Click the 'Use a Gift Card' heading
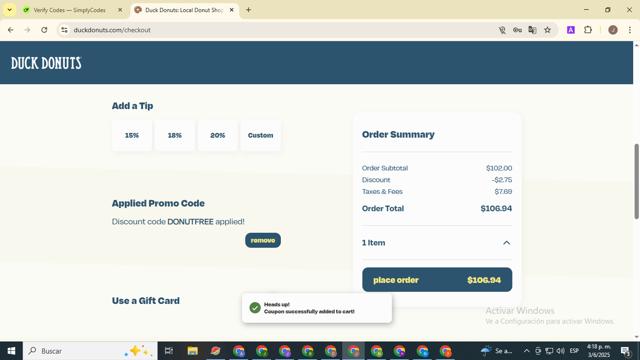The width and height of the screenshot is (640, 360). (146, 301)
